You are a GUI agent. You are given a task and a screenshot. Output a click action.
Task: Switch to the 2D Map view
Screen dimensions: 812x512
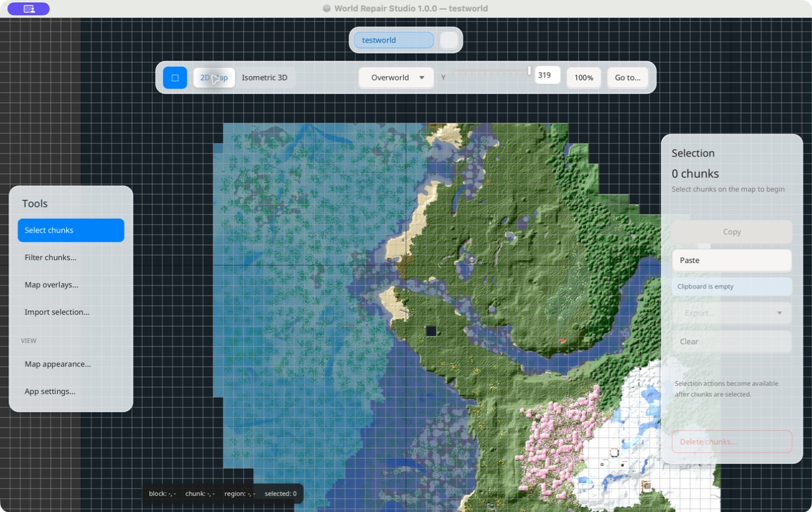pos(214,77)
